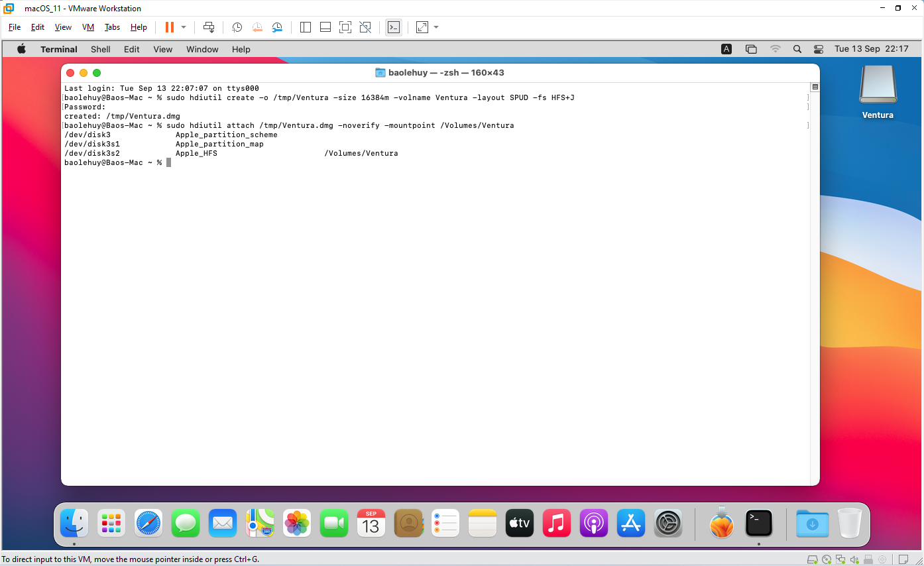
Task: Open System Preferences from the Dock
Action: (x=668, y=524)
